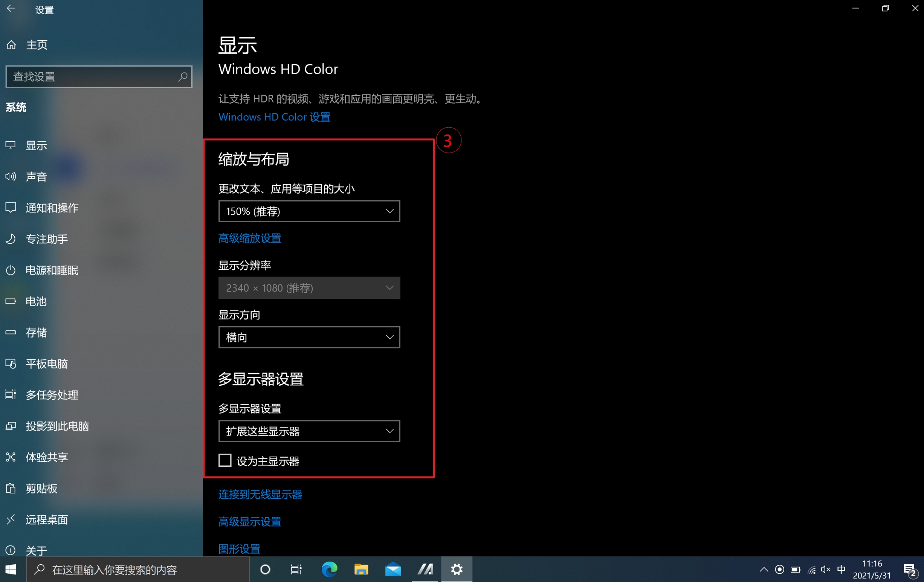Image resolution: width=924 pixels, height=582 pixels.
Task: Launch Microsoft Edge from taskbar
Action: click(x=329, y=569)
